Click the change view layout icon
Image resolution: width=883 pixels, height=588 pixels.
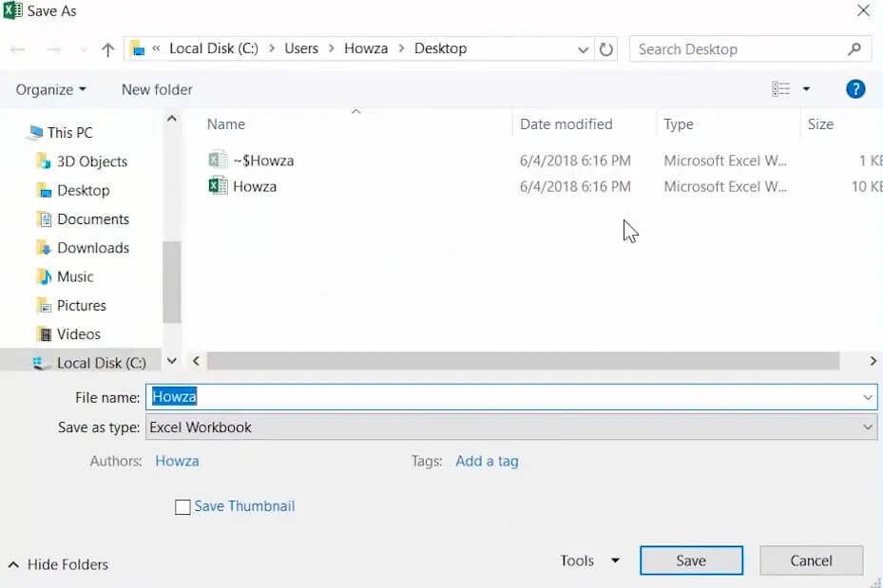780,89
